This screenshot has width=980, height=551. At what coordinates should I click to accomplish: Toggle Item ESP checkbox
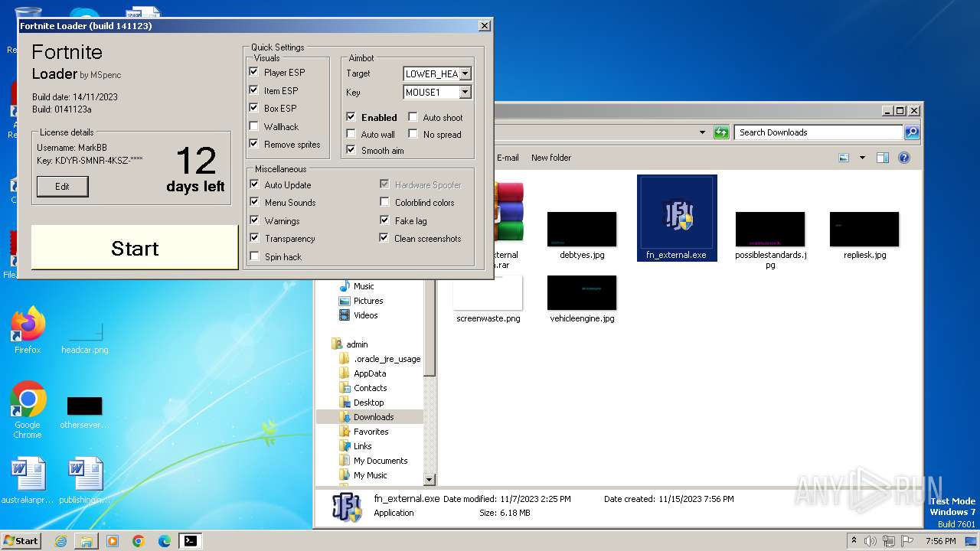coord(254,90)
